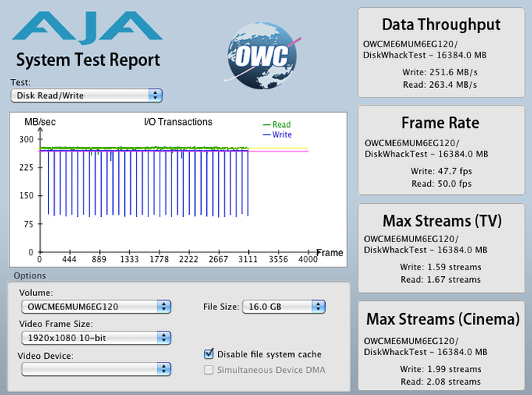Change the File Size from 16.0 GB
The height and width of the screenshot is (395, 532).
pyautogui.click(x=284, y=306)
